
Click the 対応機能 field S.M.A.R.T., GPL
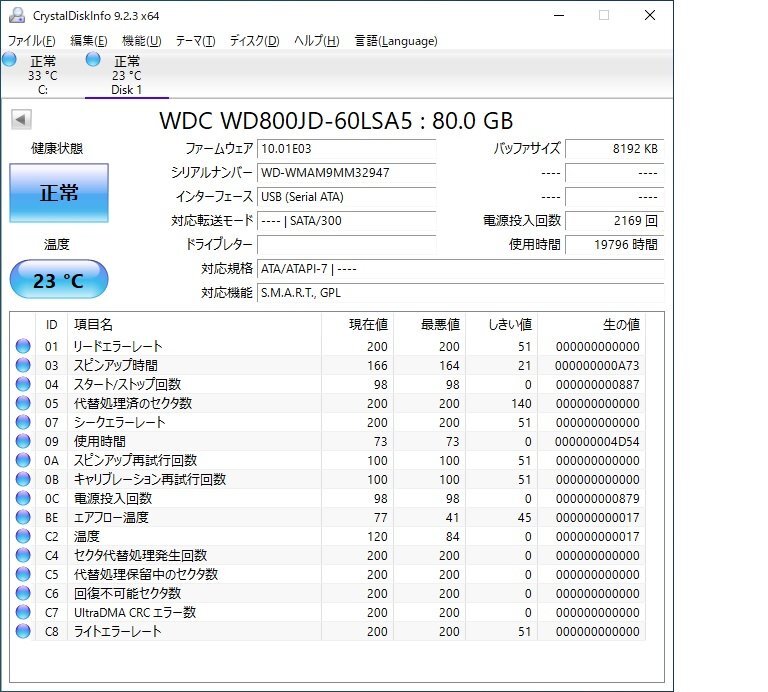click(x=460, y=292)
